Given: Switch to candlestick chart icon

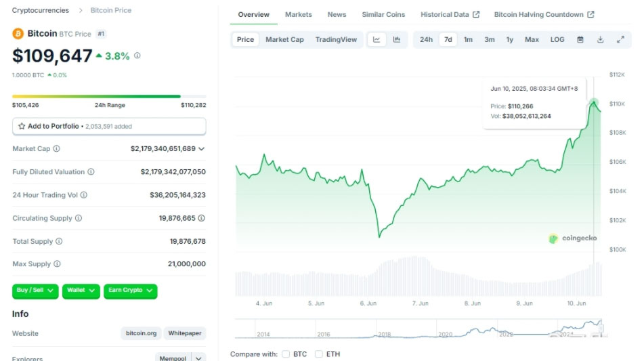Looking at the screenshot, I should pos(397,39).
